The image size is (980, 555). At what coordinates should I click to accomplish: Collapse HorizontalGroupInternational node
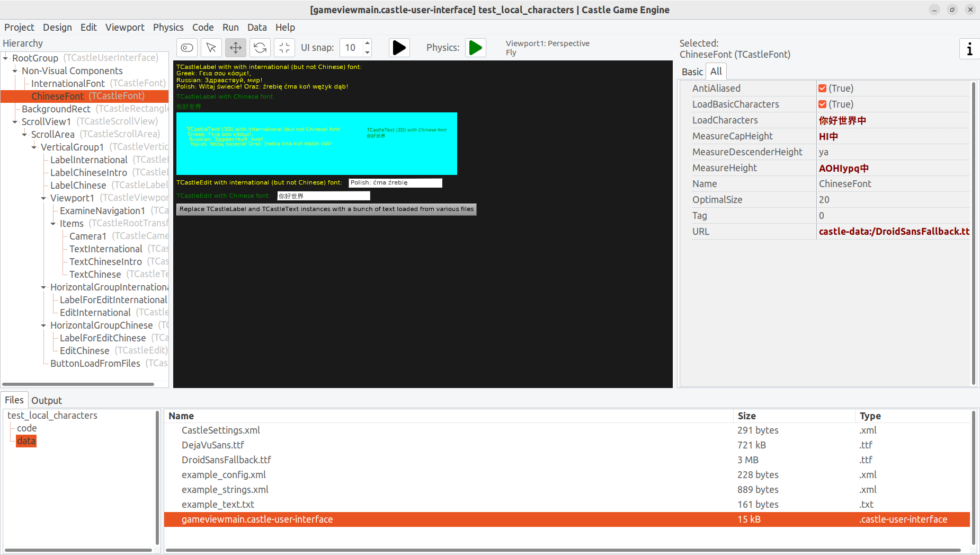44,287
